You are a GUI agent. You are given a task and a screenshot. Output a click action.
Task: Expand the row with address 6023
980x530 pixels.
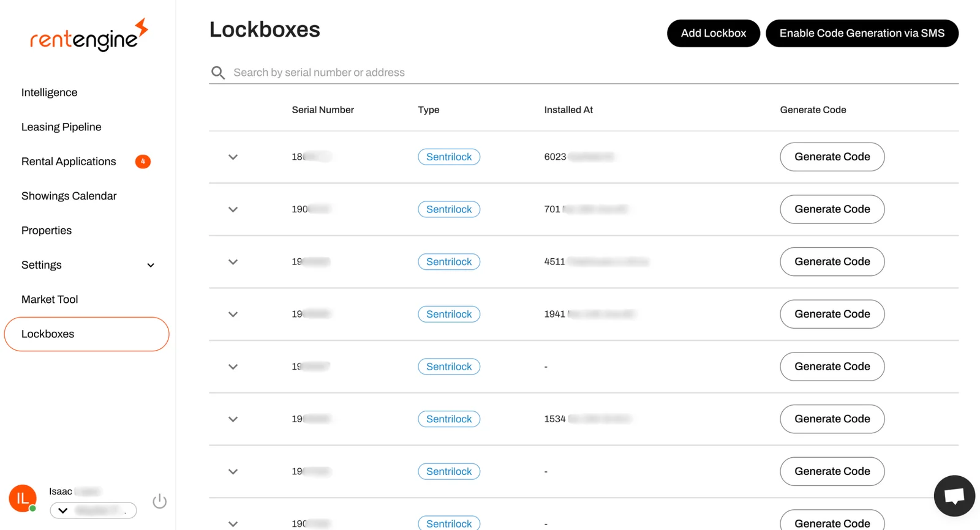point(233,157)
